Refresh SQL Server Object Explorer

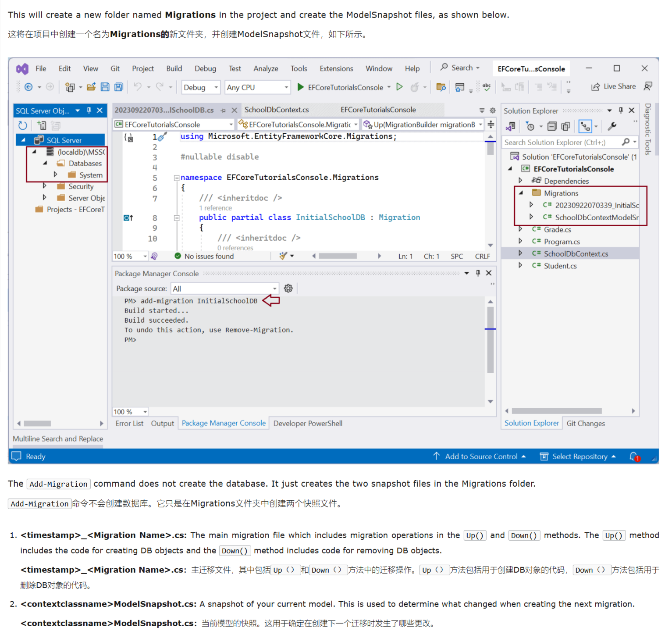(x=23, y=125)
